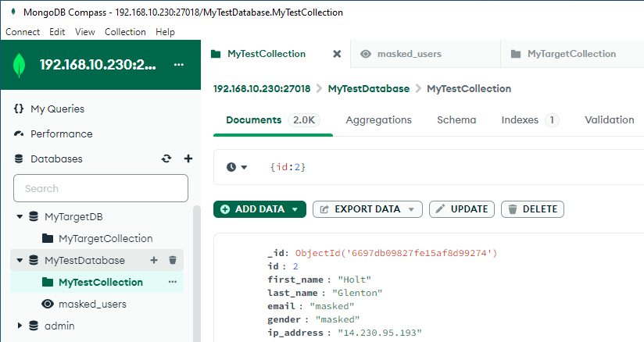
Task: Focus the database Search field
Action: tap(101, 188)
